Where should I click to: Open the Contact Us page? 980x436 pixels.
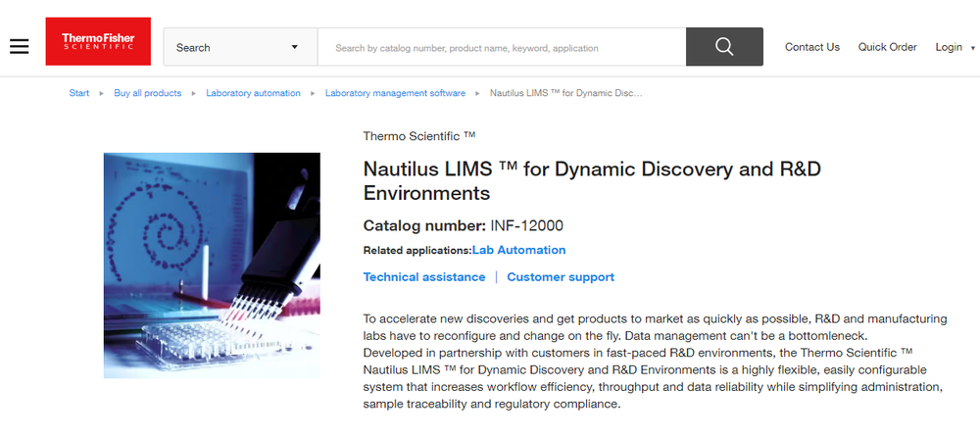[811, 47]
